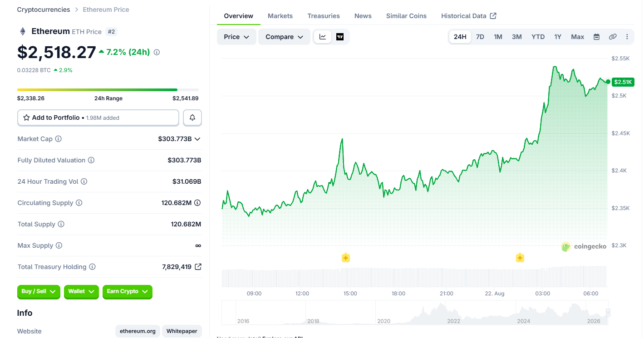Click the Add to Portfolio button
Viewport: 644px width, 338px height.
(x=98, y=118)
